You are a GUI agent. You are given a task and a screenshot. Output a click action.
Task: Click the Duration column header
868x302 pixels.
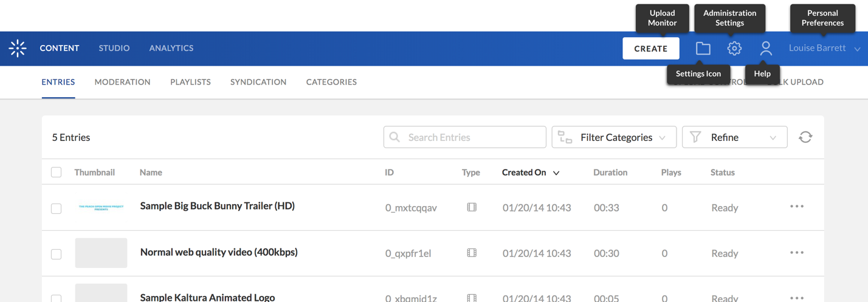(x=610, y=173)
